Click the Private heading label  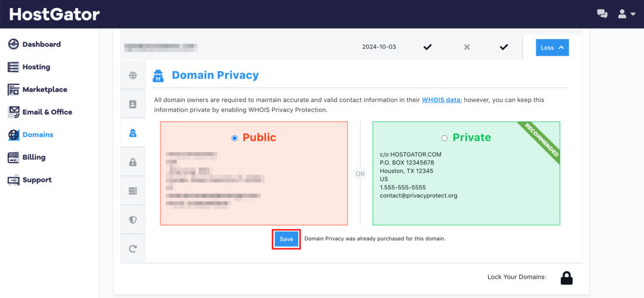472,137
